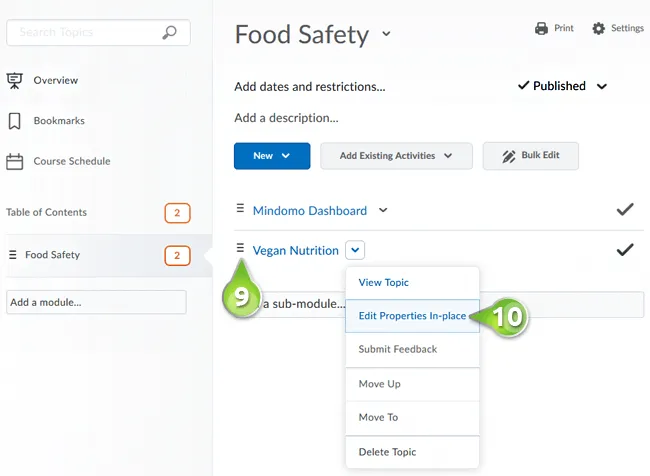
Task: Toggle the Published status control
Action: pos(563,86)
